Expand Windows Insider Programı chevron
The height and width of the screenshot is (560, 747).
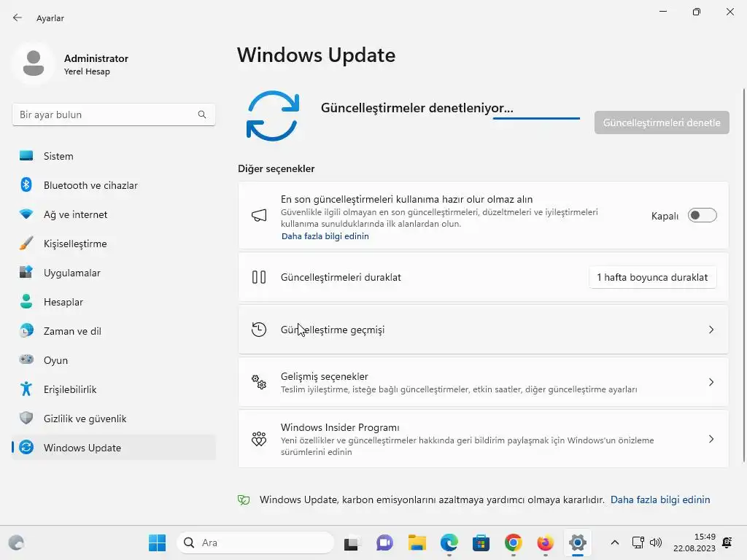[711, 438]
